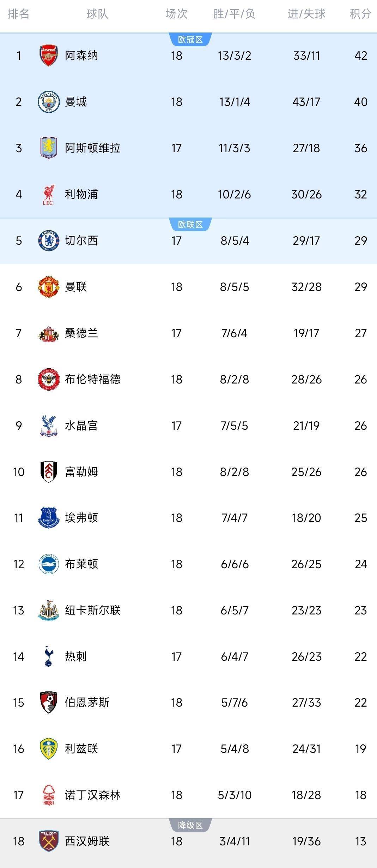Click the Arsenal club crest
Viewport: 377px width, 868px height.
point(49,55)
